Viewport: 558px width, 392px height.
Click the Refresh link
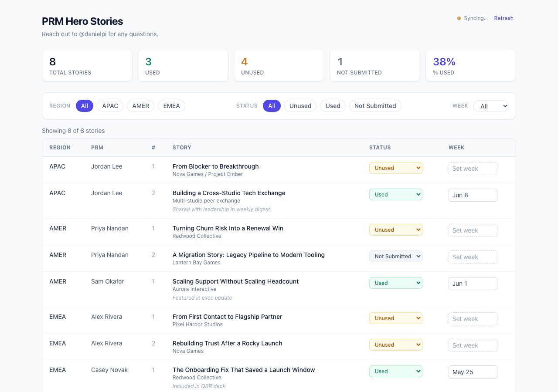[x=504, y=18]
